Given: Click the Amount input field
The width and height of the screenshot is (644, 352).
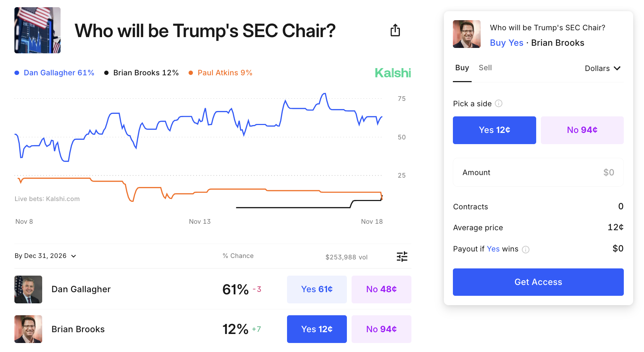Looking at the screenshot, I should [538, 173].
